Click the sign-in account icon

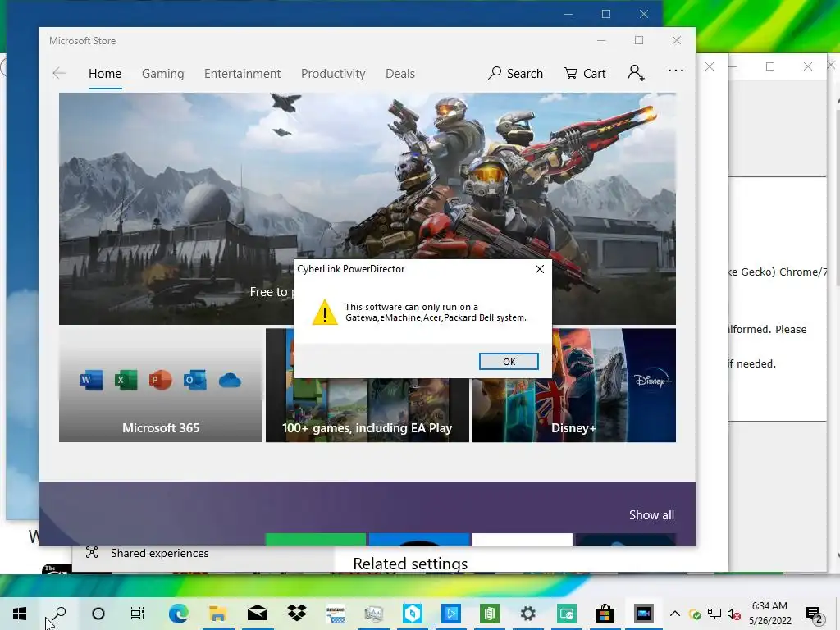click(x=636, y=72)
